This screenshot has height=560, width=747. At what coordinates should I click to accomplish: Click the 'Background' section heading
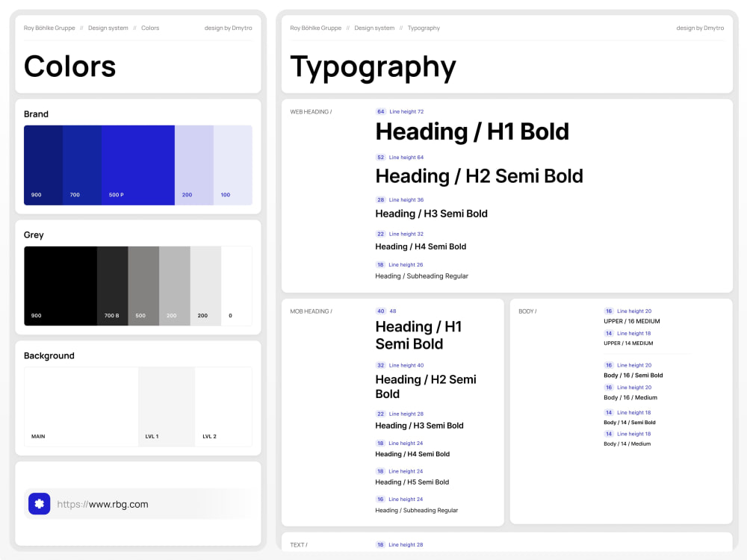pyautogui.click(x=49, y=355)
